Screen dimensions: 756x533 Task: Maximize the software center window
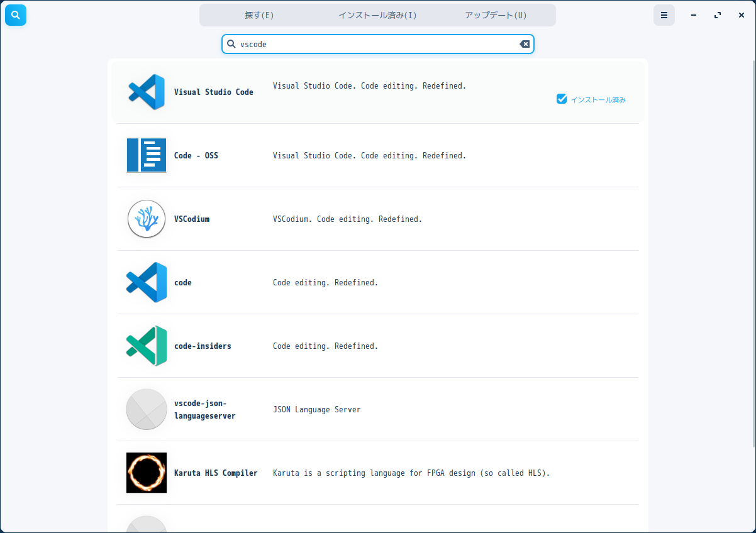[718, 15]
